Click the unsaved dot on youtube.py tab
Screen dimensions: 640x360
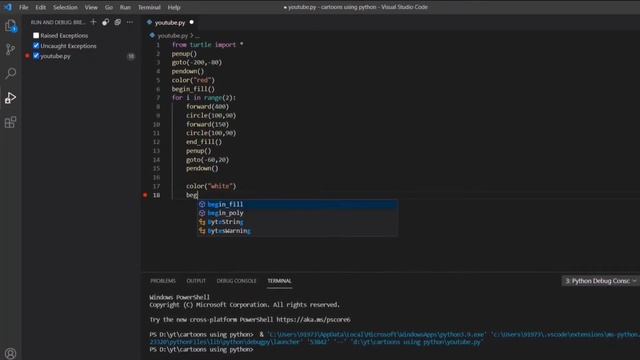pos(191,22)
